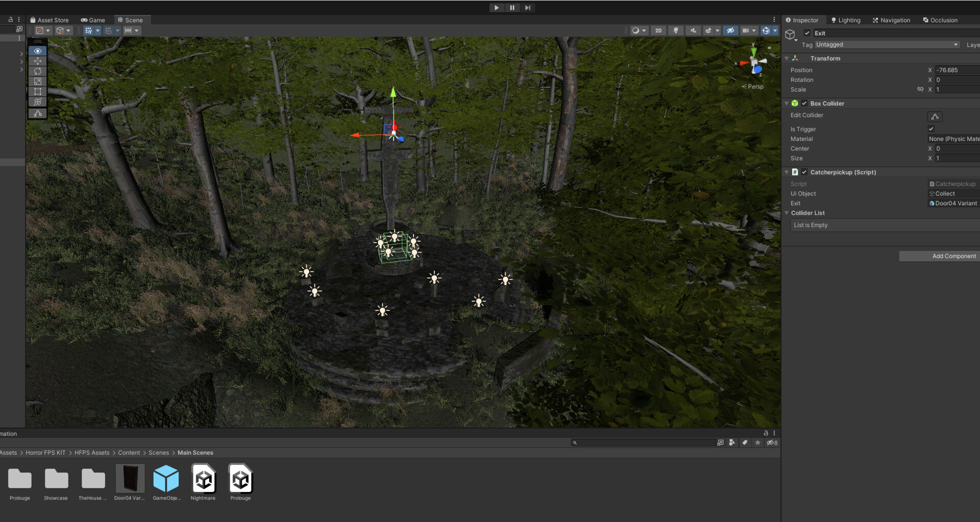Click the Edit Collider button
This screenshot has width=980, height=522.
point(934,116)
